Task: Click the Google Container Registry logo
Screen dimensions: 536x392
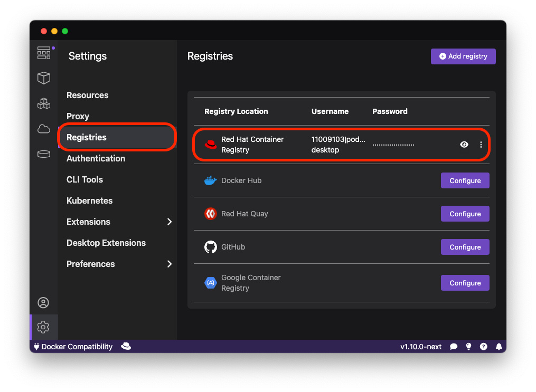Action: [x=211, y=283]
